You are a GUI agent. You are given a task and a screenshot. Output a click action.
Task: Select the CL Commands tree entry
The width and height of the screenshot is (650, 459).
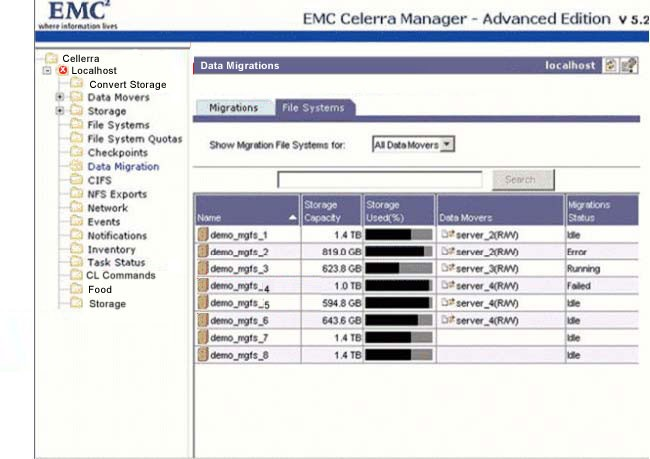[121, 275]
